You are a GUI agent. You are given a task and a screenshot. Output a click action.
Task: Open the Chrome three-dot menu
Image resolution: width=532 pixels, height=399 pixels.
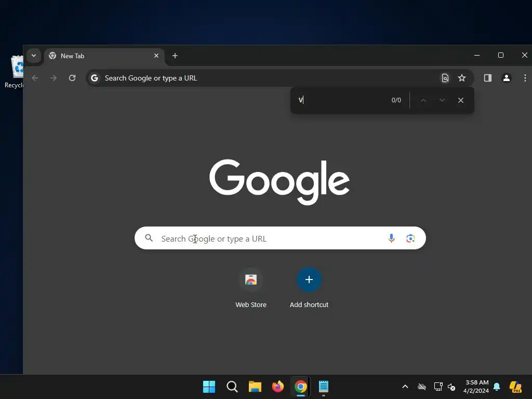point(525,78)
